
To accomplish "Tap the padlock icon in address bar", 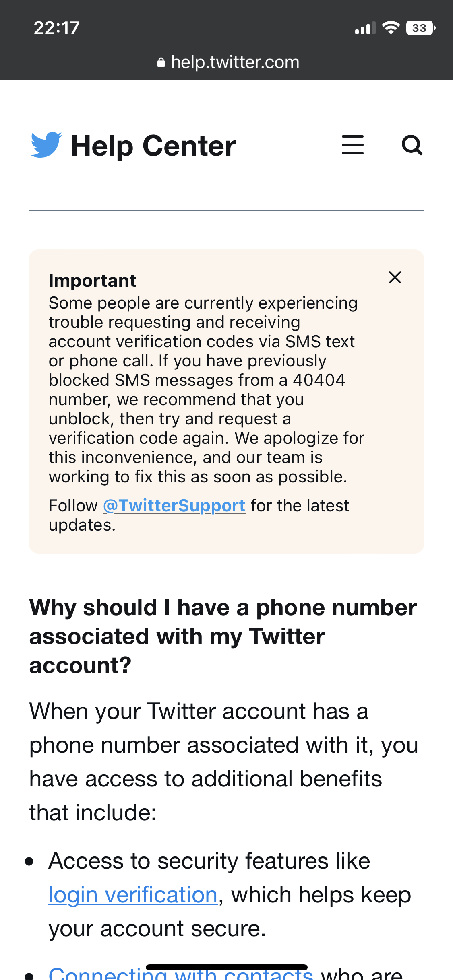I will (x=161, y=63).
